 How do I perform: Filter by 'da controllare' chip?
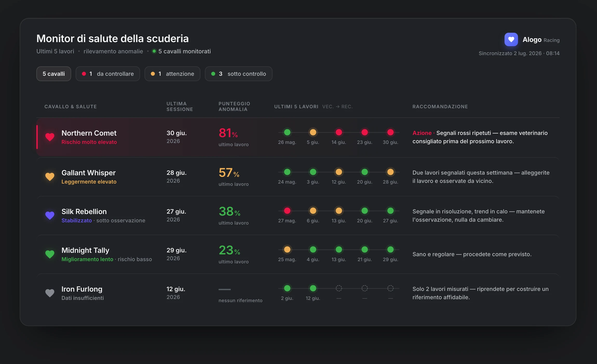(108, 74)
